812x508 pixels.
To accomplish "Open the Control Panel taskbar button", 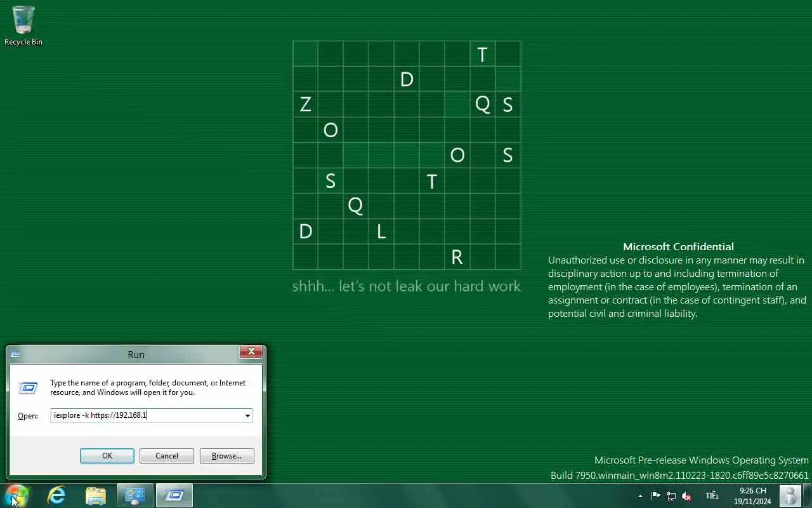I will [x=134, y=495].
